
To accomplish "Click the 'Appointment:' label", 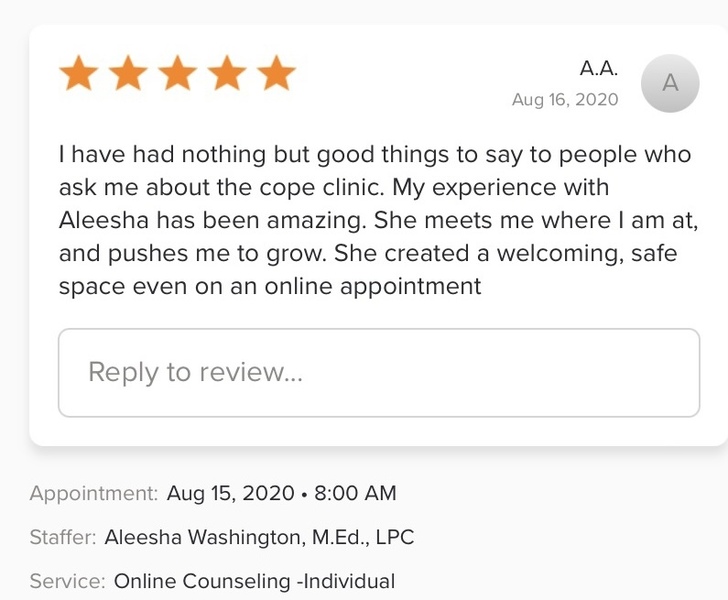I will [x=94, y=493].
